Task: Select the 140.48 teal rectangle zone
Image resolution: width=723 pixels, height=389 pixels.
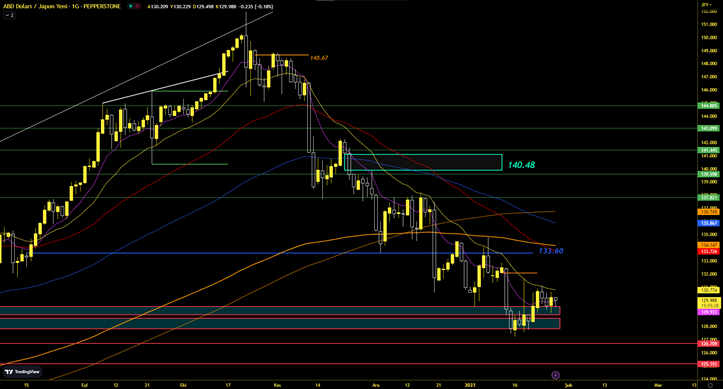Action: [423, 162]
